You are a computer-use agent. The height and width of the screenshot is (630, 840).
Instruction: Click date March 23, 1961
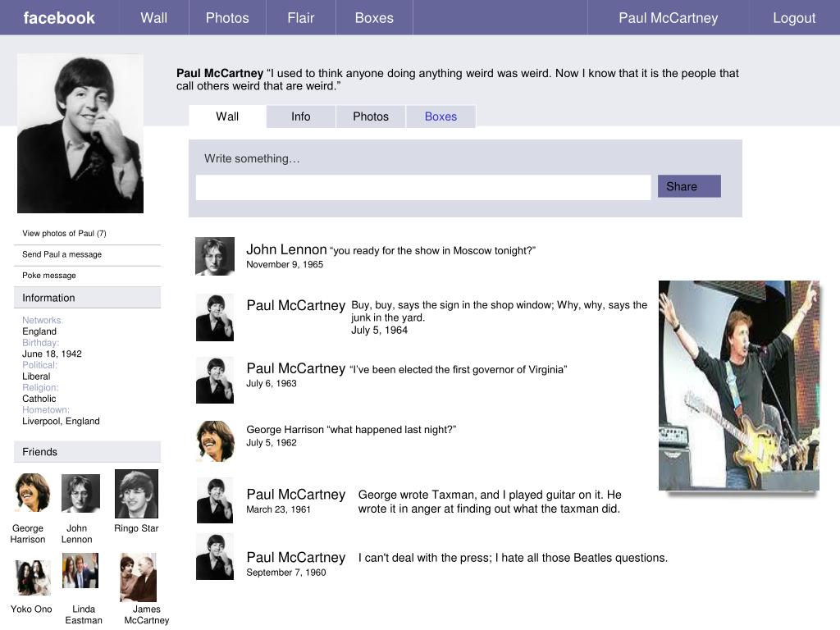tap(279, 509)
